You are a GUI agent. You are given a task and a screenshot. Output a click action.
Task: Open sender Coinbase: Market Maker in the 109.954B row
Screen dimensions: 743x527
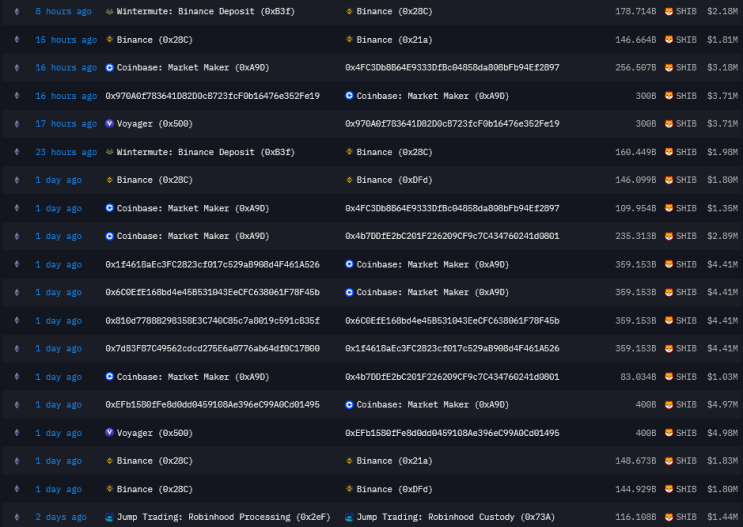[193, 208]
